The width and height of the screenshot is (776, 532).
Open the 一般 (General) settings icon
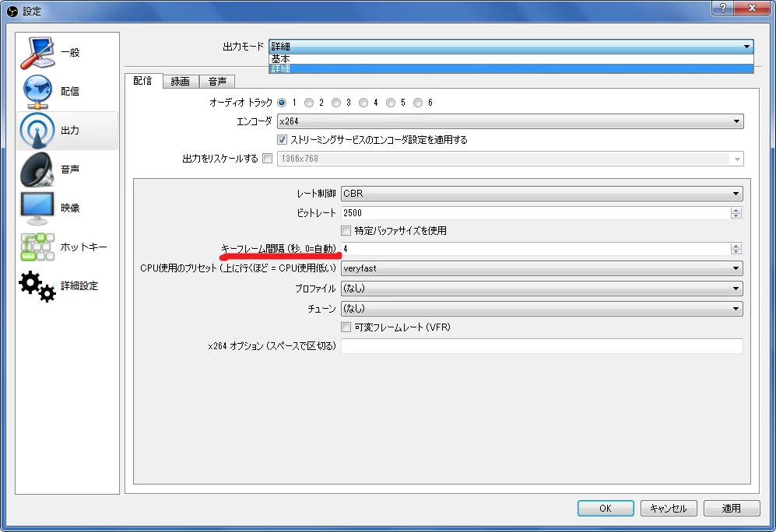[38, 52]
